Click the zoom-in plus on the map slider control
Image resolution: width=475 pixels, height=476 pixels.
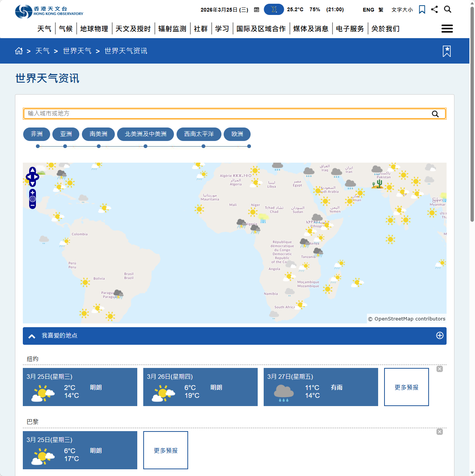[x=32, y=192]
